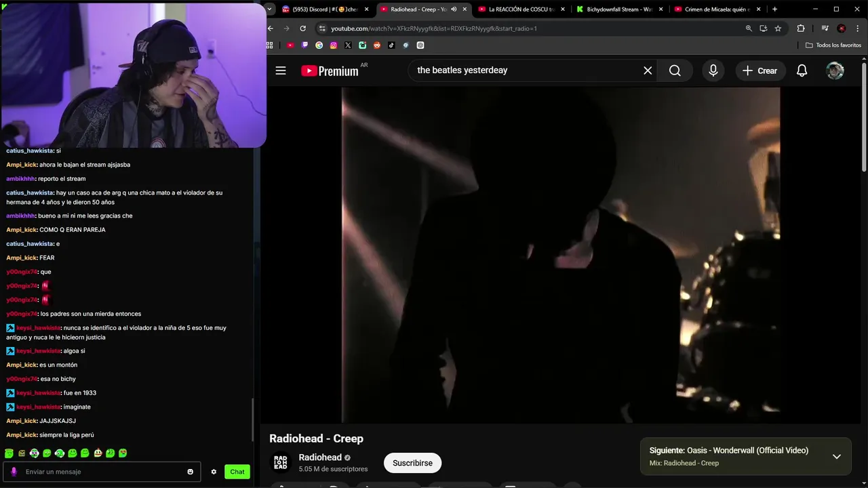Open the zoom magnifier icon in the address bar
868x488 pixels.
click(x=749, y=28)
